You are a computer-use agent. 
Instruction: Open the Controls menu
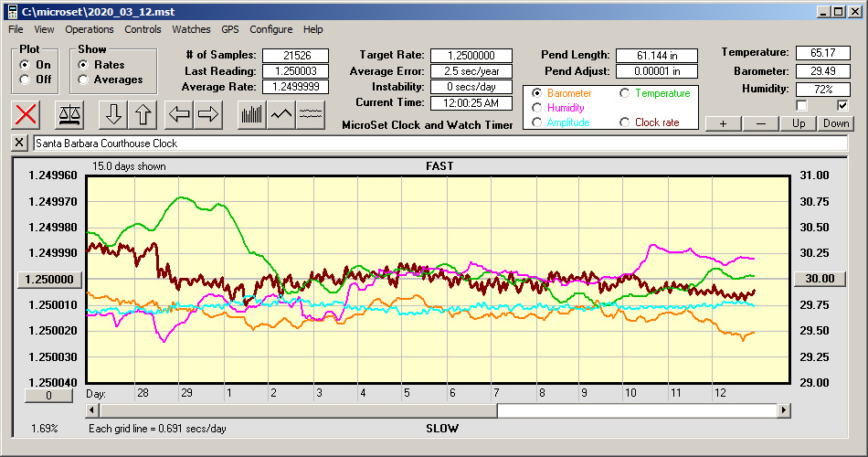coord(143,29)
